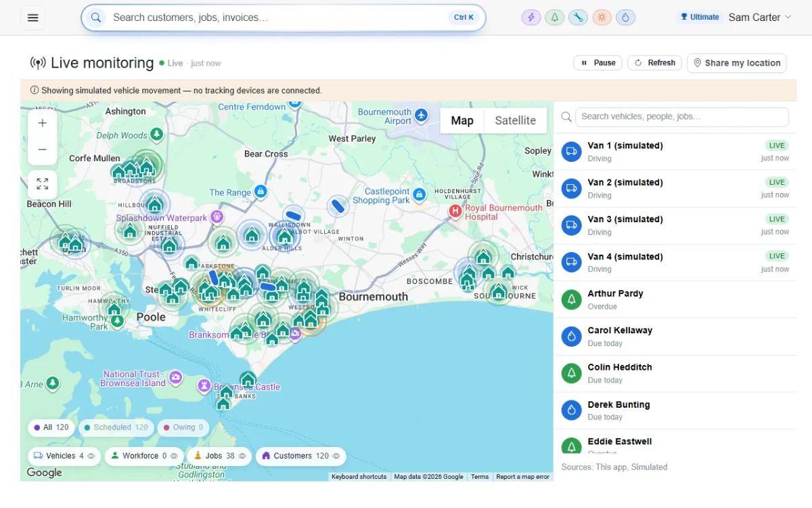812x508 pixels.
Task: Toggle Customers layer visibility eye
Action: point(336,456)
